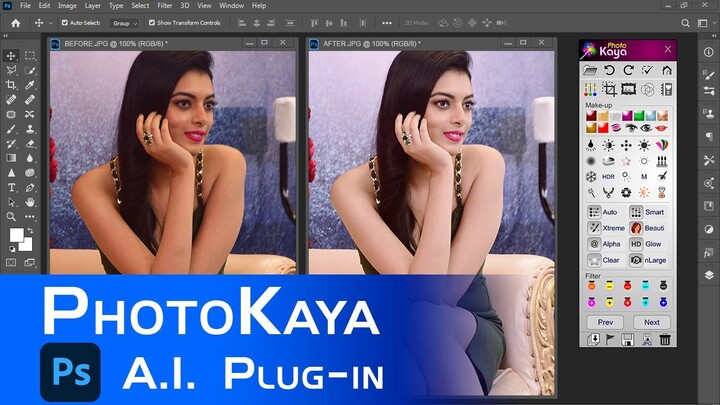Toggle Show Transform Controls checkbox
720x405 pixels.
coord(152,22)
